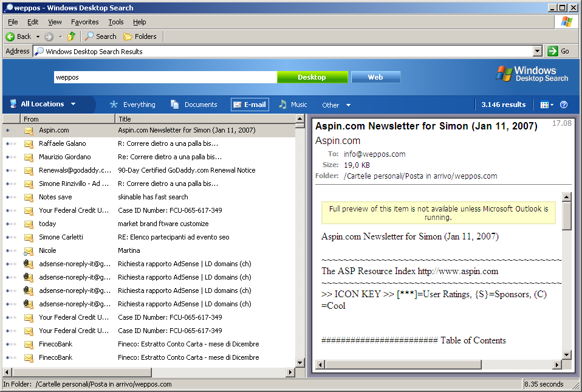Click envelope icon for Renewals@godaddy email
582x392 pixels.
tap(29, 170)
